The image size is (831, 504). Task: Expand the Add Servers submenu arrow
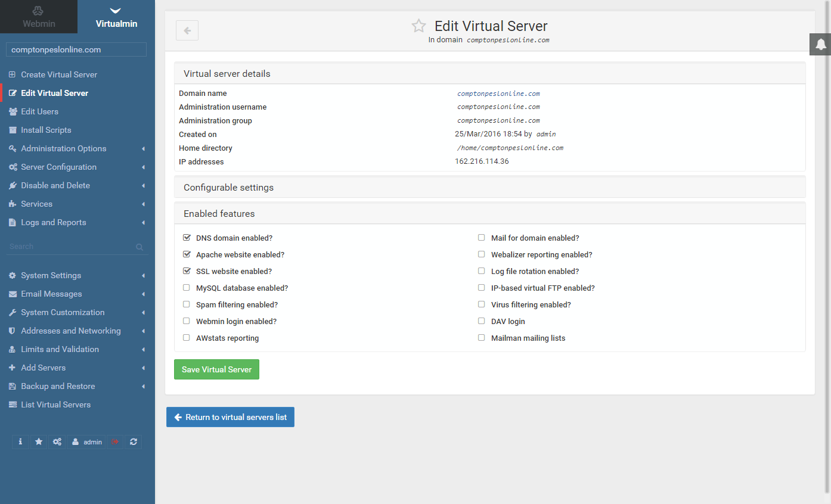click(144, 368)
